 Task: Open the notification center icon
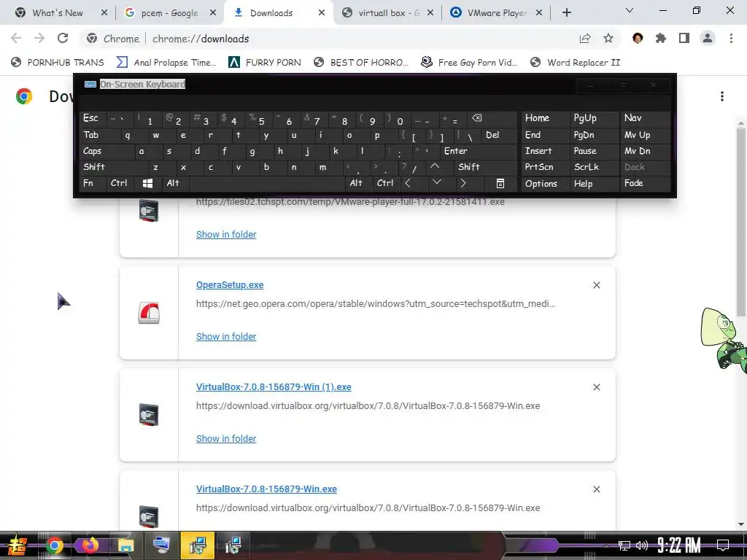[x=723, y=545]
